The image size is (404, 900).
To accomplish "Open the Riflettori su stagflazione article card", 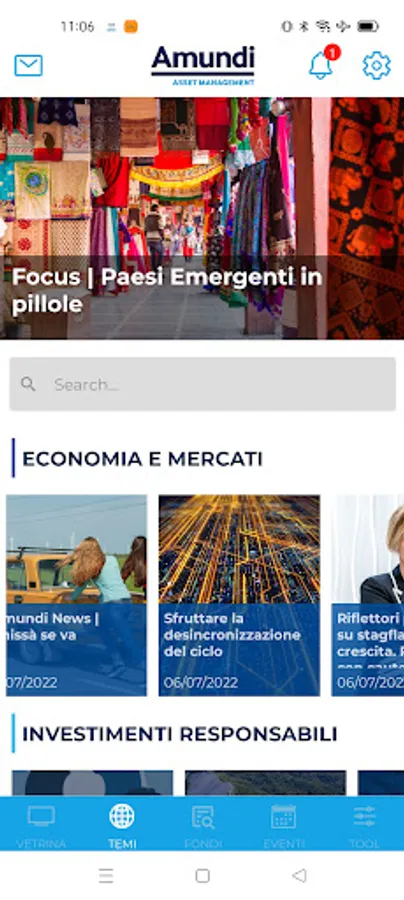I will 368,595.
